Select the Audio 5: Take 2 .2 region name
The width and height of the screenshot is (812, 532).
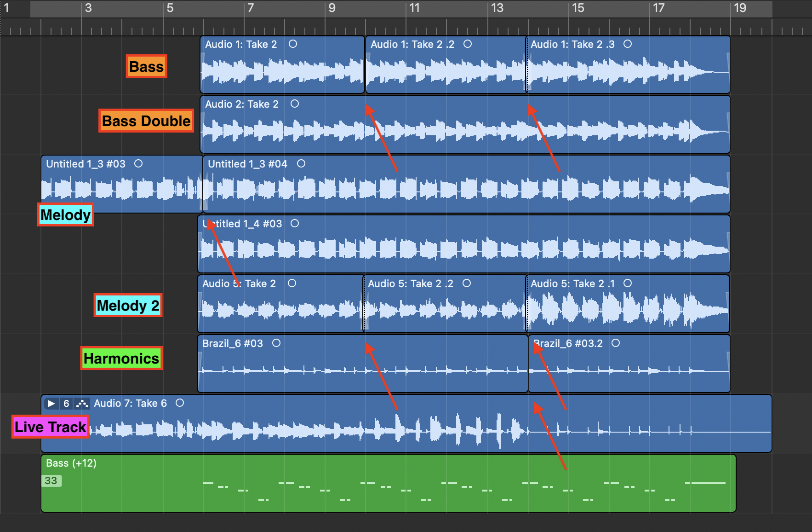(x=411, y=283)
